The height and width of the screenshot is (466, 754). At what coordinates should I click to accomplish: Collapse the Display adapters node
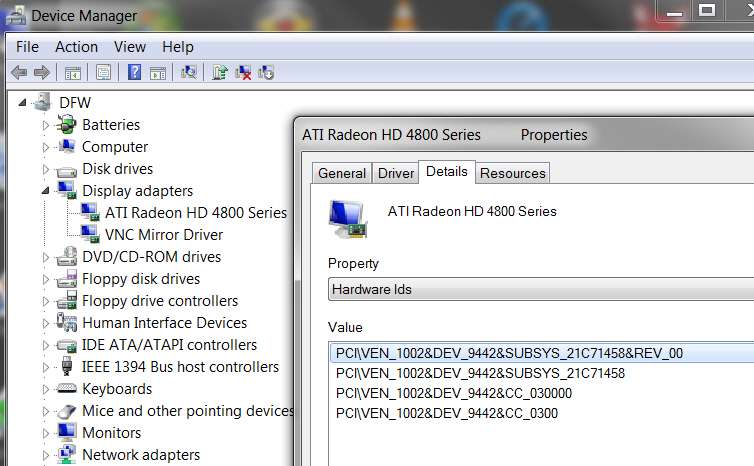pos(45,191)
